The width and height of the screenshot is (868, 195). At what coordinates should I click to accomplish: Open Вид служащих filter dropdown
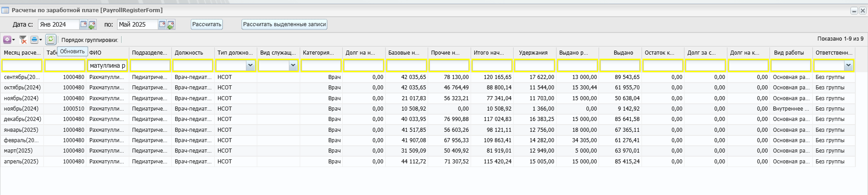click(x=293, y=65)
